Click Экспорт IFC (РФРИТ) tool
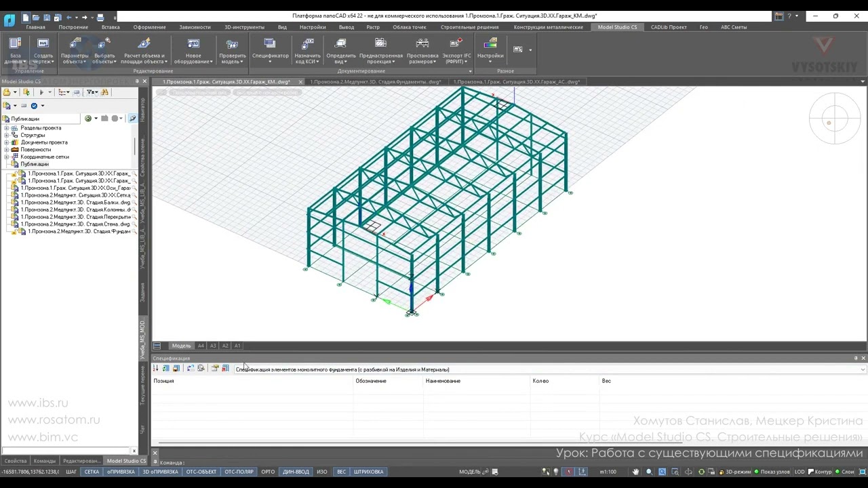Screen dimensions: 868x488 click(x=456, y=50)
